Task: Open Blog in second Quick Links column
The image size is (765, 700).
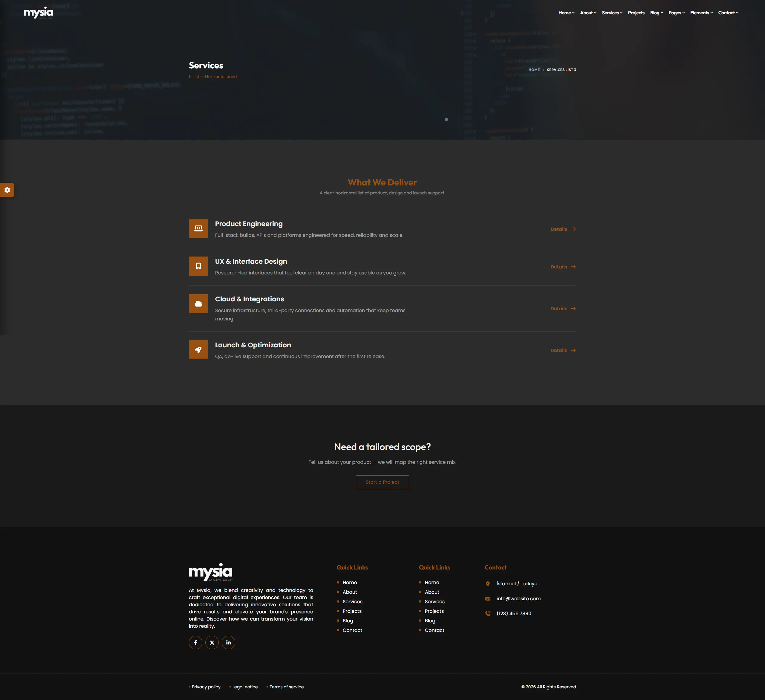Action: [x=430, y=620]
